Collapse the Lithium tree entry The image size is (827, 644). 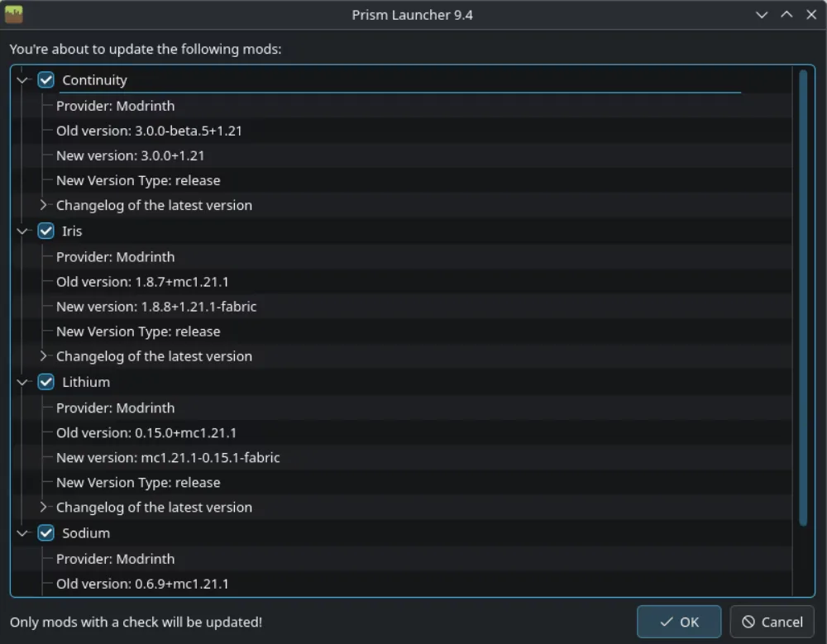(22, 382)
